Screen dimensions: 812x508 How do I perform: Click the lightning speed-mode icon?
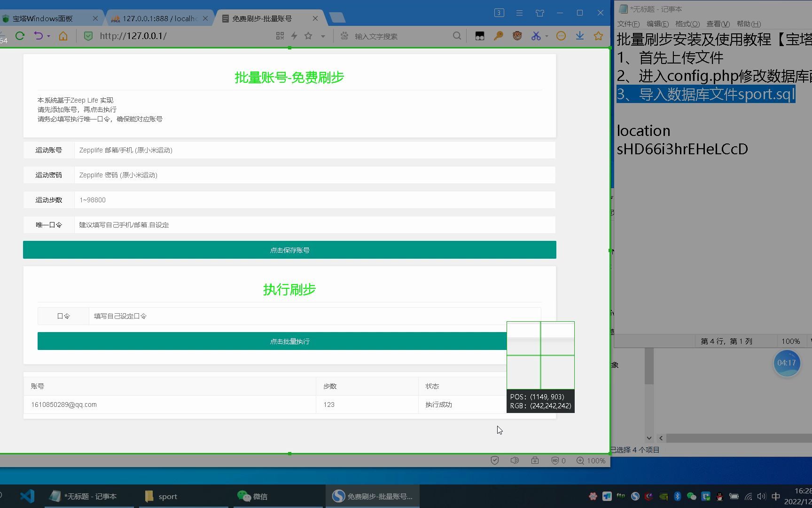tap(294, 36)
